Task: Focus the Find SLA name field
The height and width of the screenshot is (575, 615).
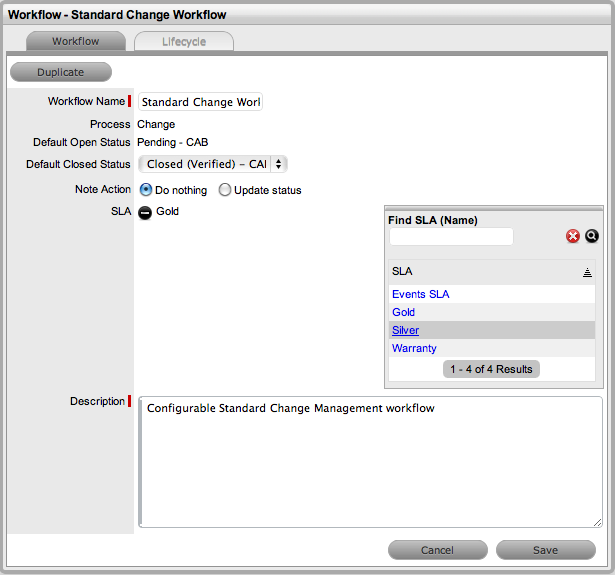Action: click(451, 237)
